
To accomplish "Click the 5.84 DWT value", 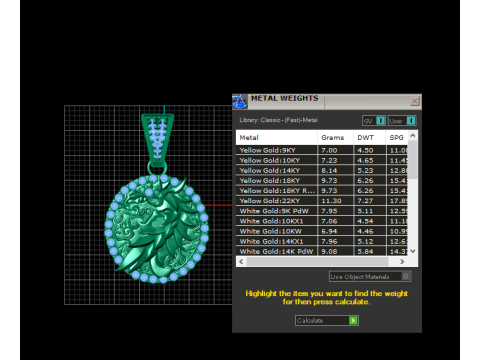I will [365, 251].
